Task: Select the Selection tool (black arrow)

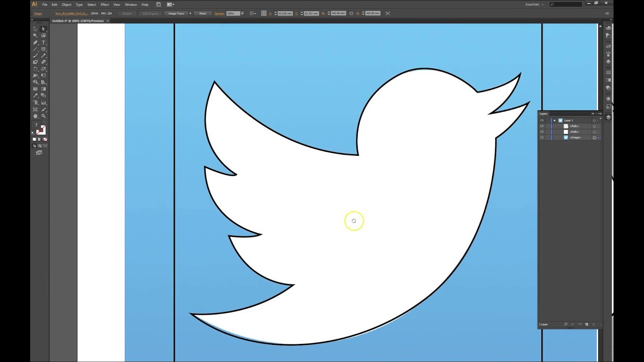Action: [x=35, y=29]
